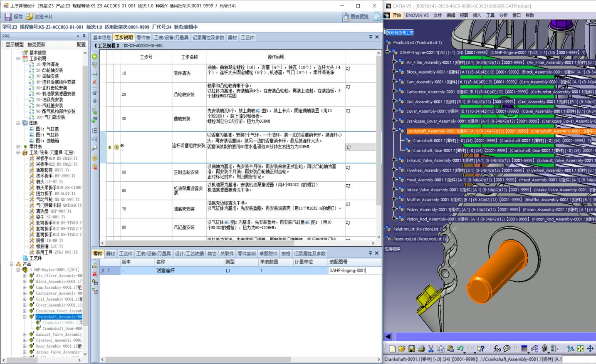Select ResourceList node in CATIA tree
The height and width of the screenshot is (364, 596).
click(x=419, y=239)
